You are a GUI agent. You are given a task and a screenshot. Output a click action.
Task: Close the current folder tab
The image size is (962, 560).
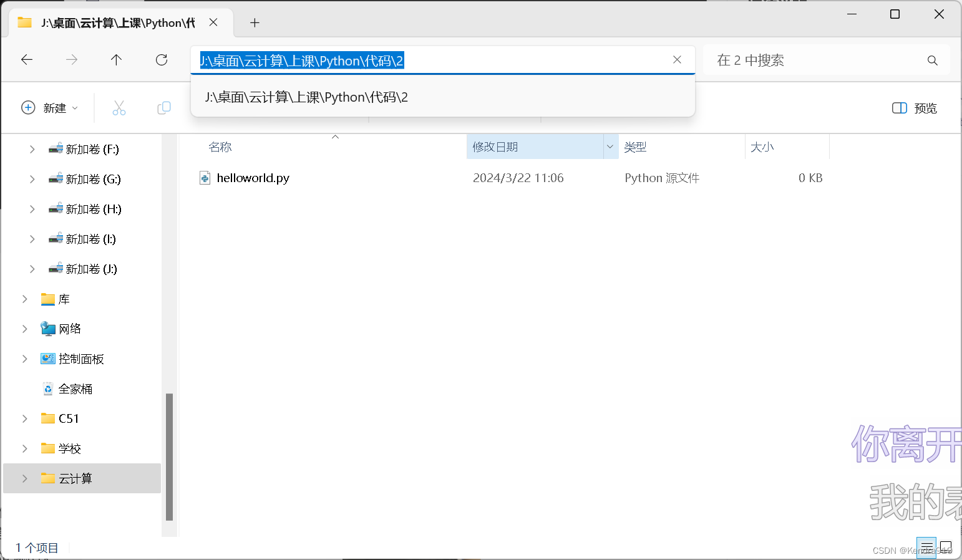point(213,22)
